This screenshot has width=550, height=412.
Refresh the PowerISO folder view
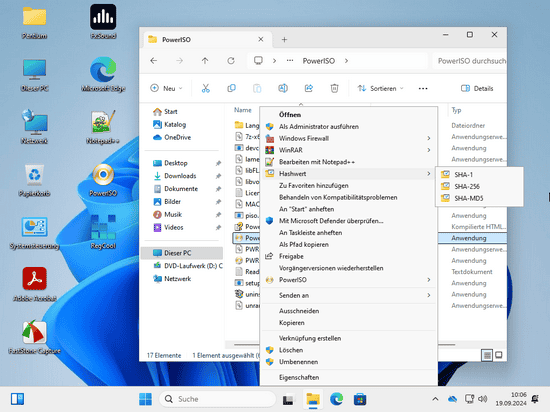click(231, 61)
